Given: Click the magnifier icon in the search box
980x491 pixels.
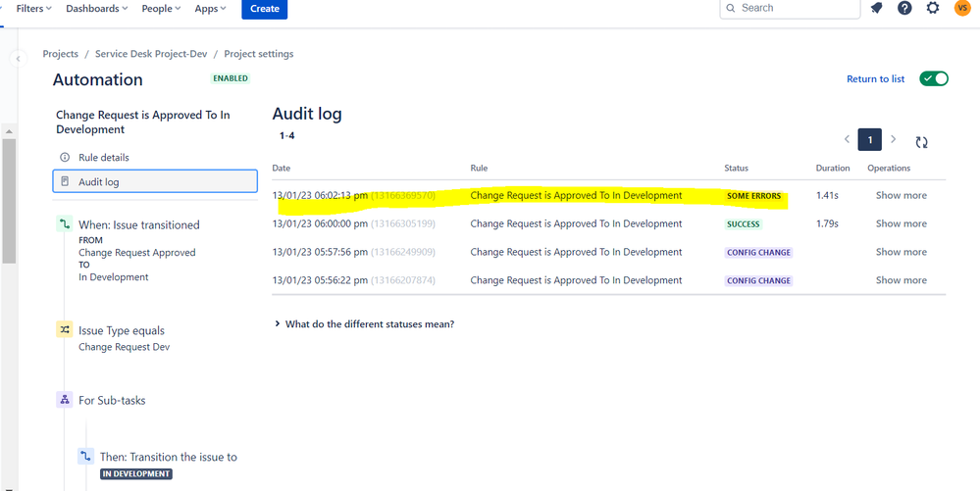Looking at the screenshot, I should [x=731, y=8].
